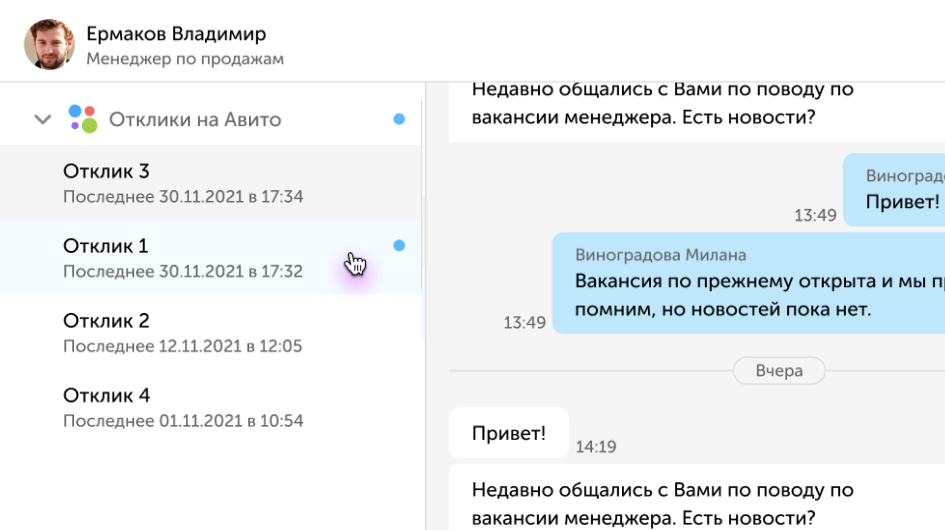Click date Последнее 30.11.2021 в 17:32

[183, 272]
